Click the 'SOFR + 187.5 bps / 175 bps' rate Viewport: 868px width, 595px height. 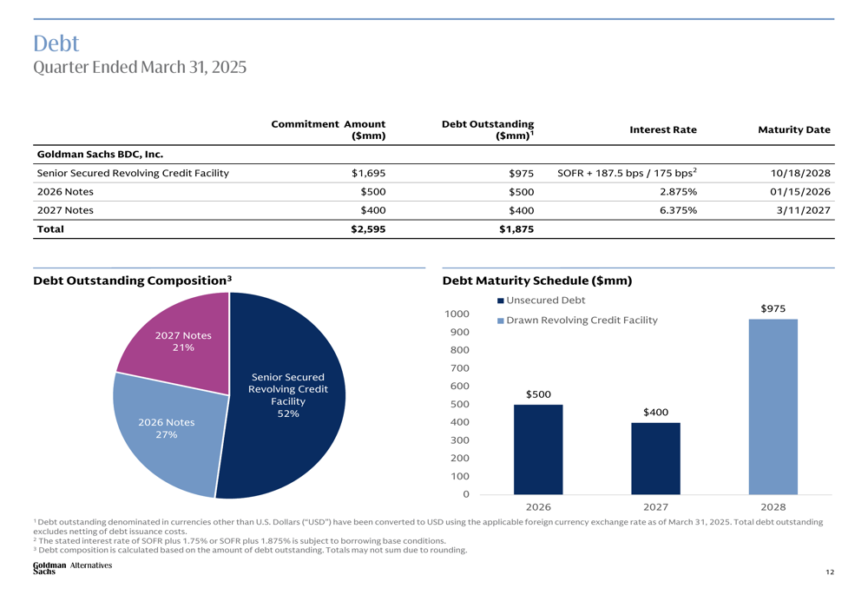coord(627,173)
